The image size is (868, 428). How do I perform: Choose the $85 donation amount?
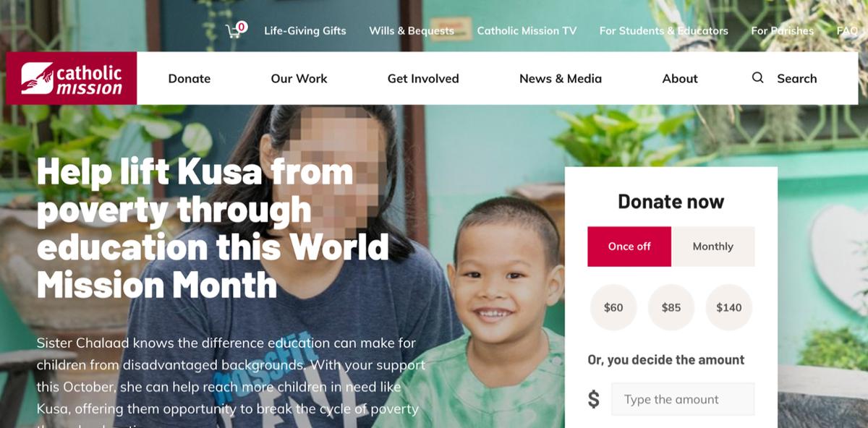coord(671,307)
